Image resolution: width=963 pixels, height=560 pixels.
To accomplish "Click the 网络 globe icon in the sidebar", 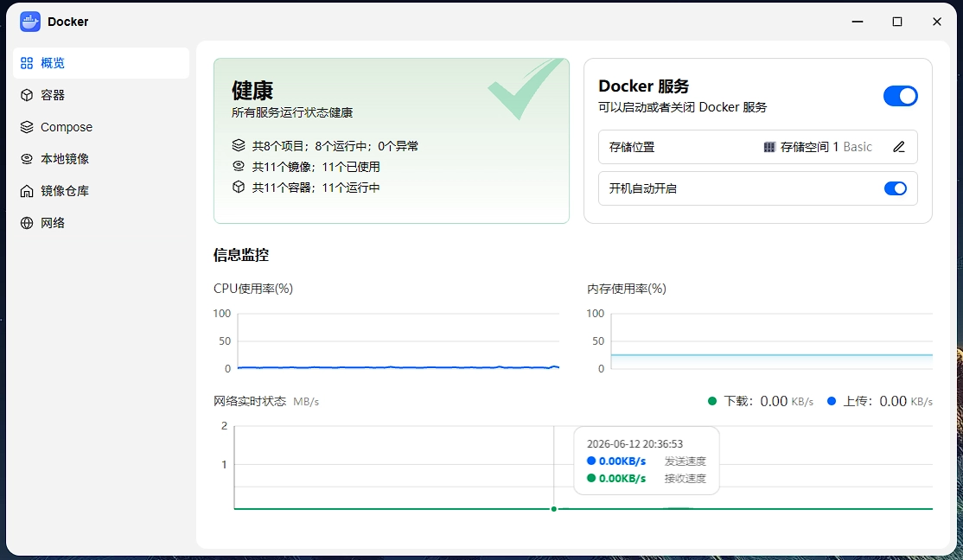I will (27, 223).
